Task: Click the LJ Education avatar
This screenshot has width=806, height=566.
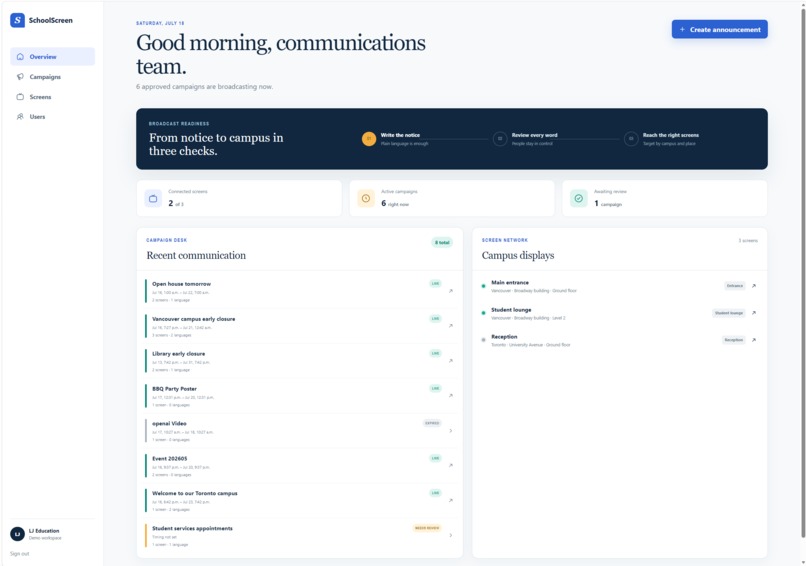Action: pos(17,534)
